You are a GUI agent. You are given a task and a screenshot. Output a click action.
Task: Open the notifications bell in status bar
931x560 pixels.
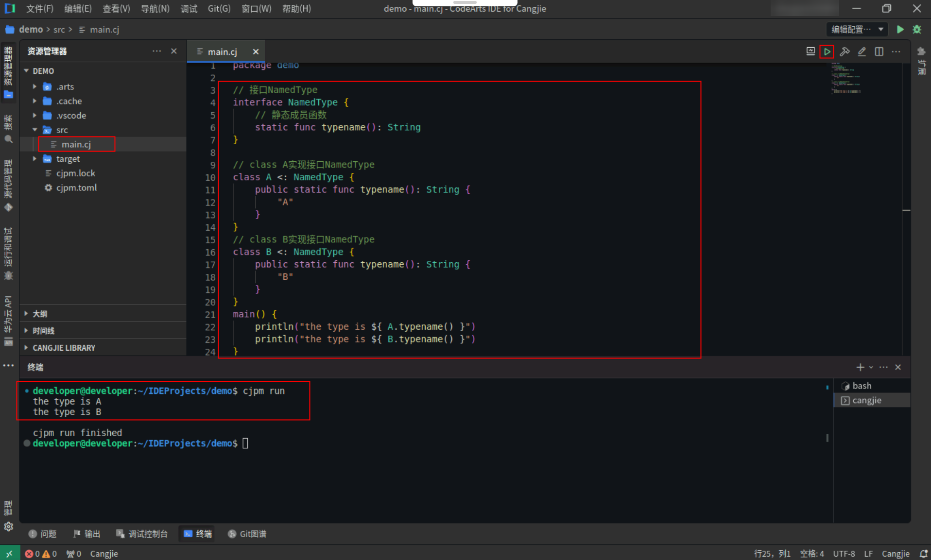(x=923, y=554)
